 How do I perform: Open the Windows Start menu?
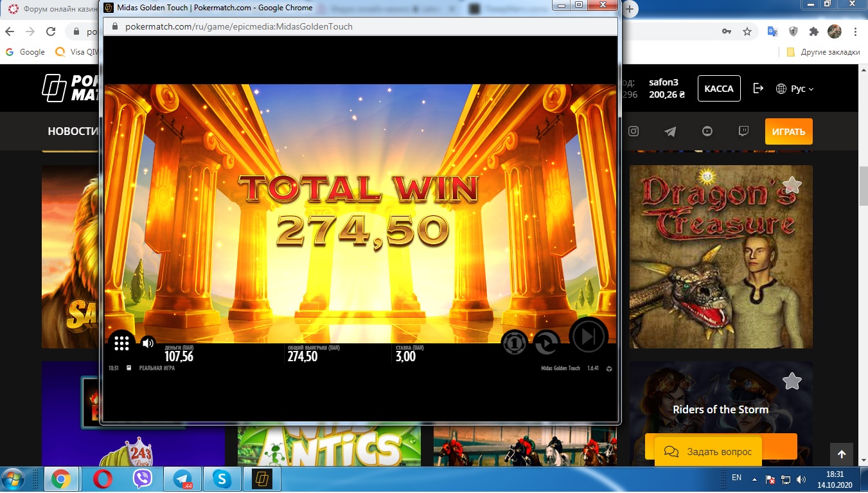(x=13, y=480)
